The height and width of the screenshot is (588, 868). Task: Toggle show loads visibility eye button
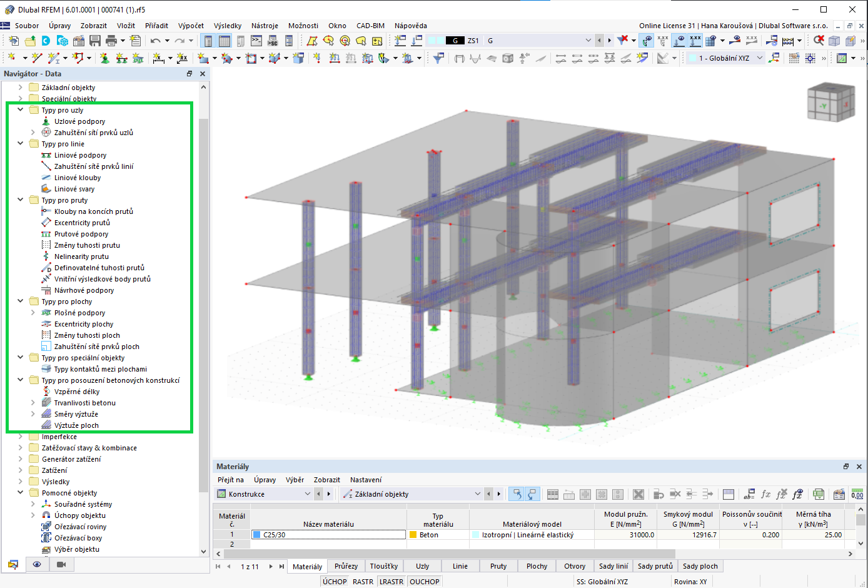[679, 41]
